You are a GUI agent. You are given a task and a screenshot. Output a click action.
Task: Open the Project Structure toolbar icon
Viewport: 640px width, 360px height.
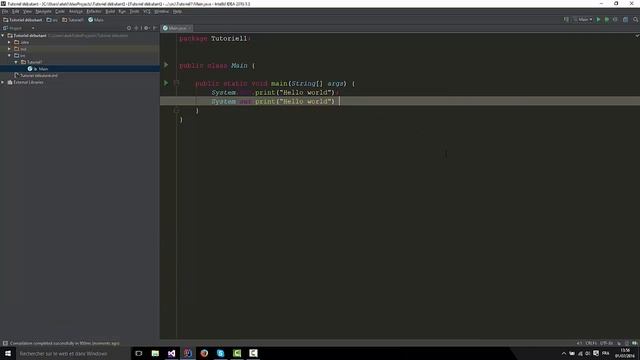(x=625, y=20)
